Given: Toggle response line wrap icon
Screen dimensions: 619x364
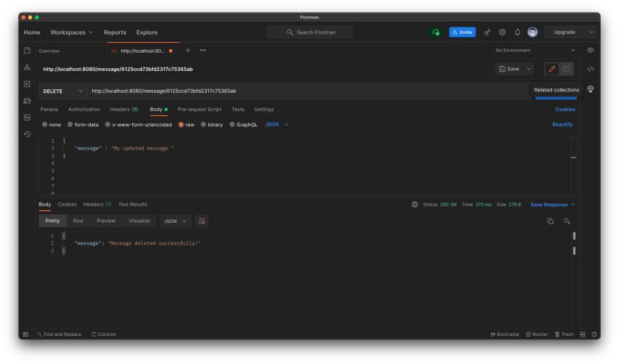Looking at the screenshot, I should click(202, 221).
